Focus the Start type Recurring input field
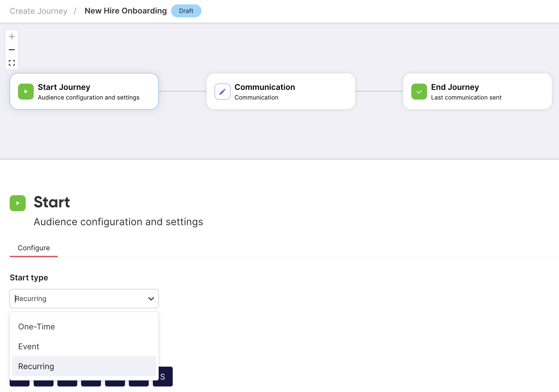Viewport: 559px width, 392px height. pos(84,299)
